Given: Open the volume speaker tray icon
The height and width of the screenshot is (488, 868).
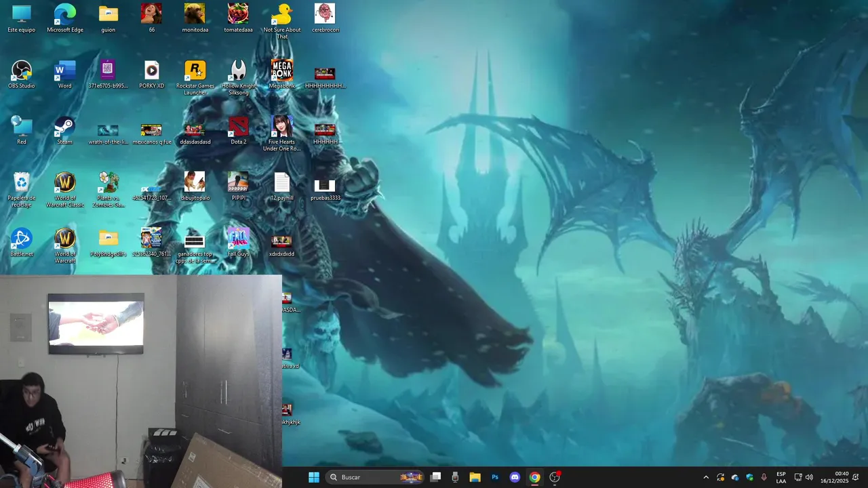Looking at the screenshot, I should [x=809, y=477].
